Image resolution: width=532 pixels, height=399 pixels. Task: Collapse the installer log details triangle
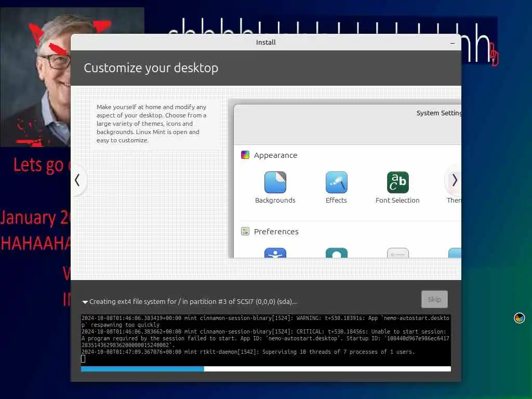click(x=85, y=302)
